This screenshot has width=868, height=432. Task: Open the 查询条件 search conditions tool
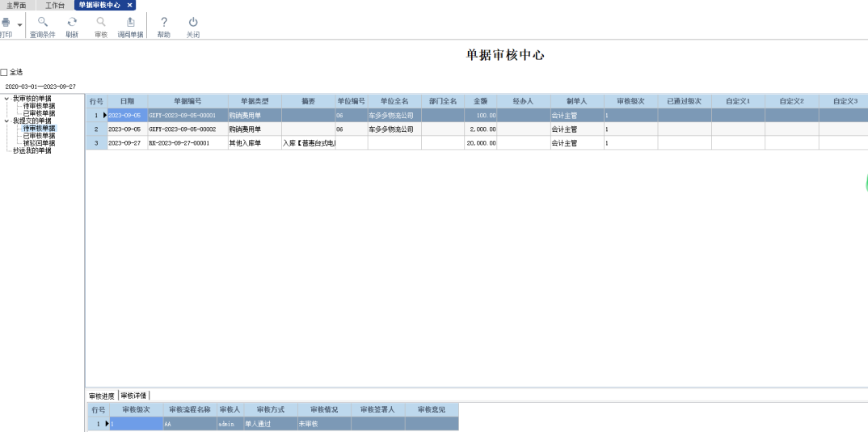(43, 23)
